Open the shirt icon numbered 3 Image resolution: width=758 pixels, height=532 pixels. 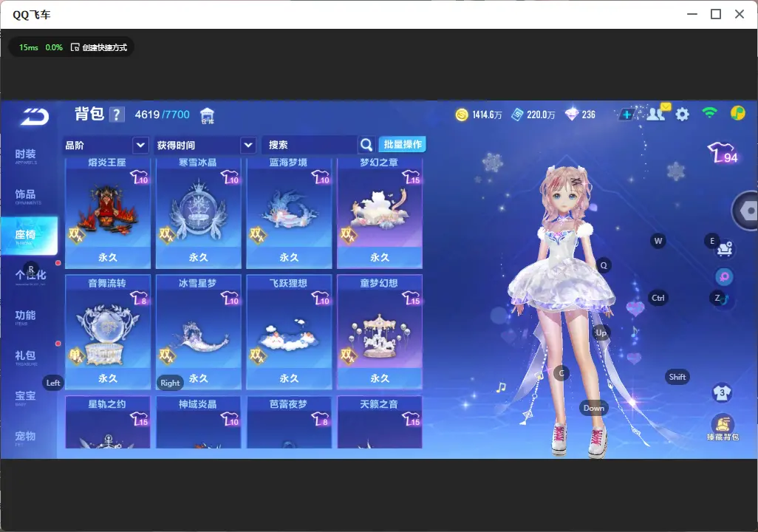point(723,392)
